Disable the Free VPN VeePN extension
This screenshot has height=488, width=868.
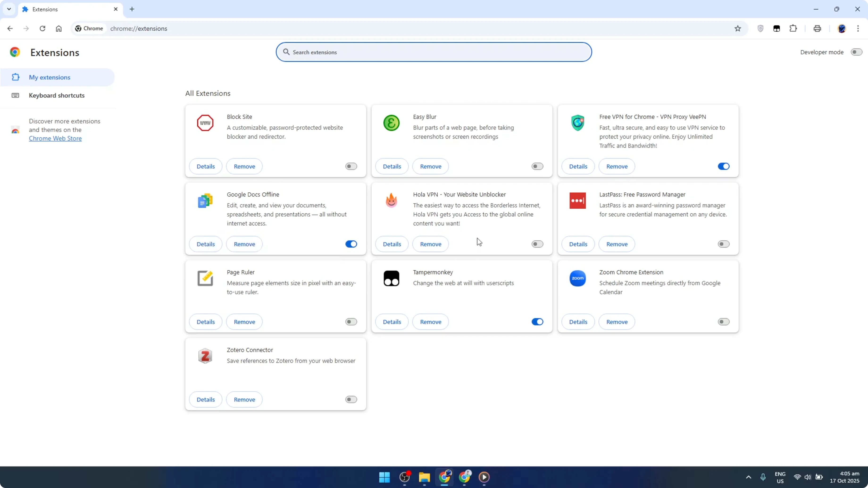pos(723,166)
